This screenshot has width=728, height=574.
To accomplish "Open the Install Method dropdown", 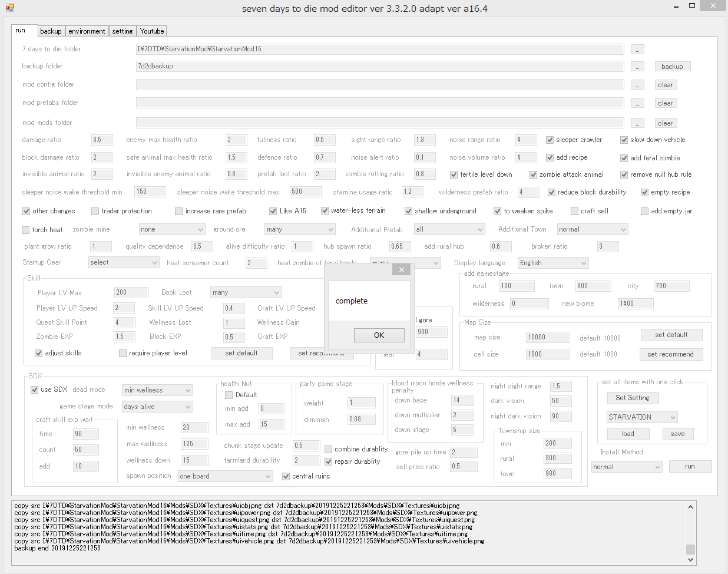I will (627, 467).
